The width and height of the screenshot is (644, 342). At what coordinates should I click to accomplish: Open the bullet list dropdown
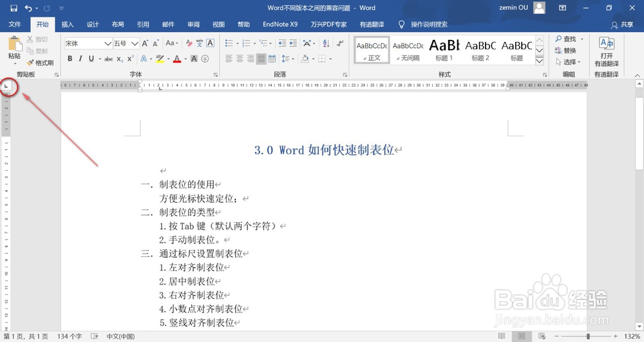pyautogui.click(x=237, y=43)
